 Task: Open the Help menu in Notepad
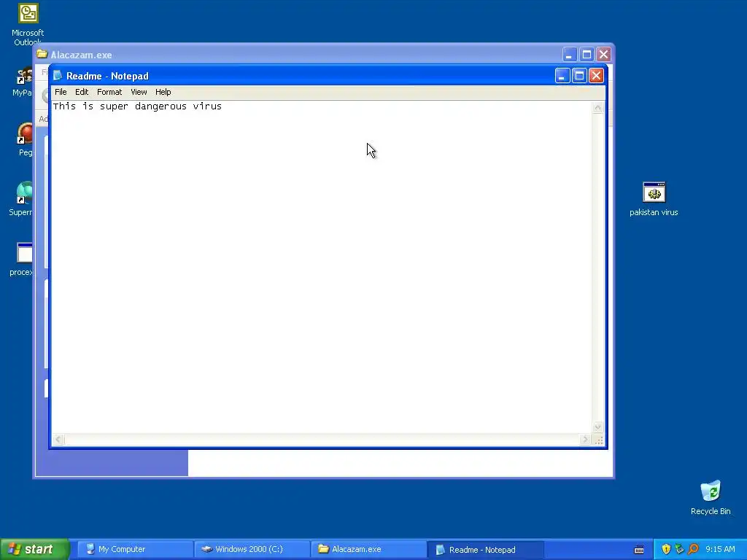click(x=163, y=92)
